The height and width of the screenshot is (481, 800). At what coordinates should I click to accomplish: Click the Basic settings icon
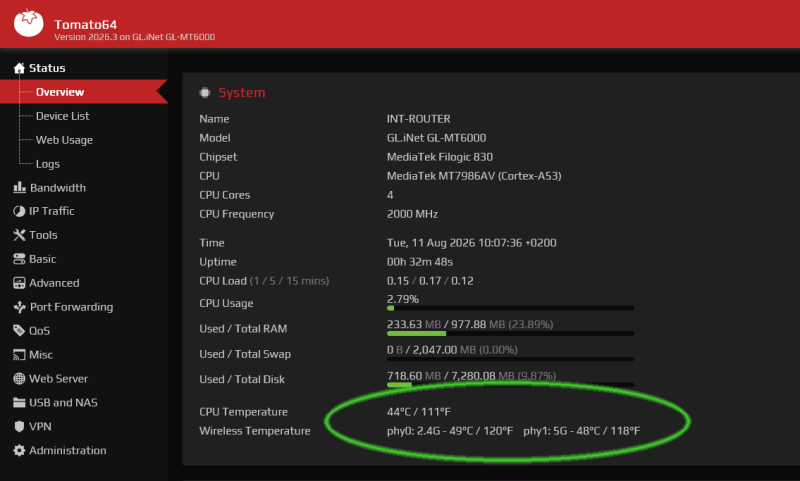point(19,259)
